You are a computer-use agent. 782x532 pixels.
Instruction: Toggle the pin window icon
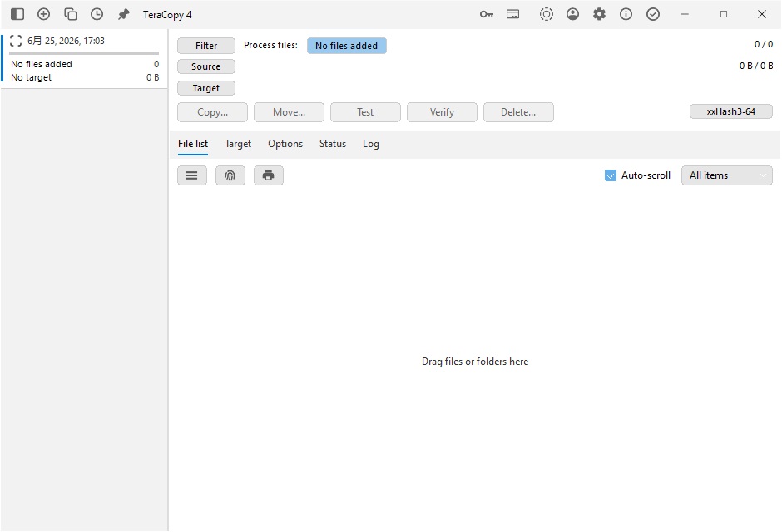[123, 14]
